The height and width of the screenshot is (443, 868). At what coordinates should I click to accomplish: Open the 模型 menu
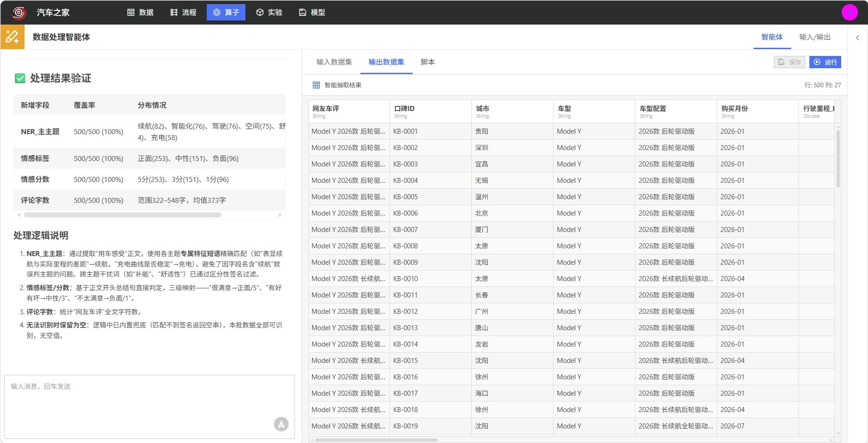point(312,12)
